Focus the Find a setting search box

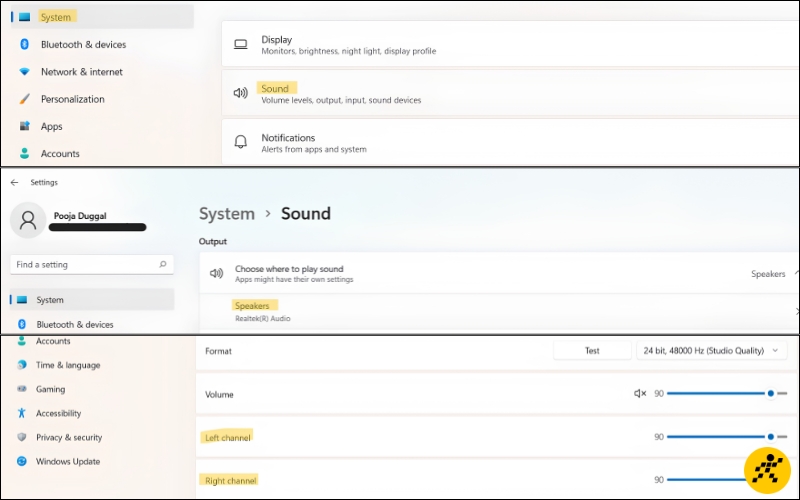tap(92, 264)
